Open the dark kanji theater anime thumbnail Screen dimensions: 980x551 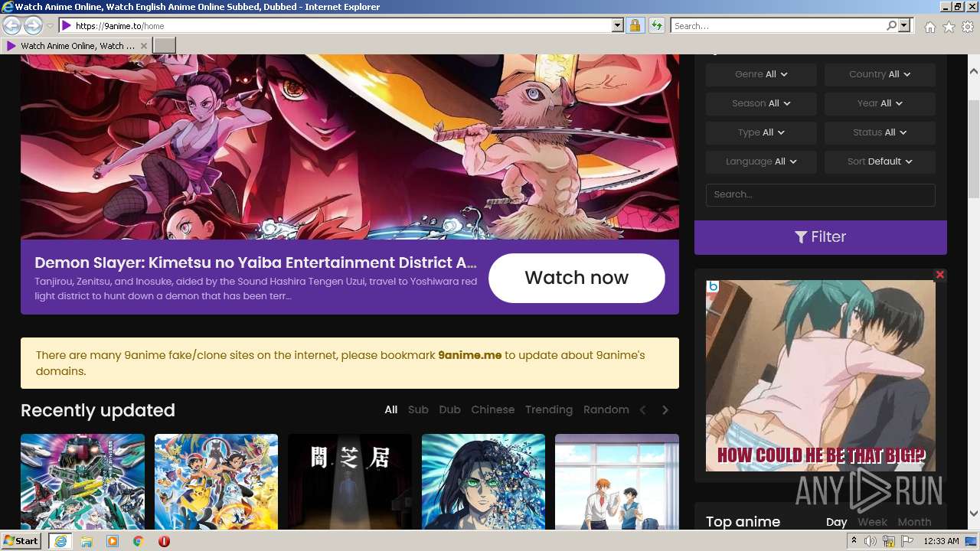pos(350,481)
